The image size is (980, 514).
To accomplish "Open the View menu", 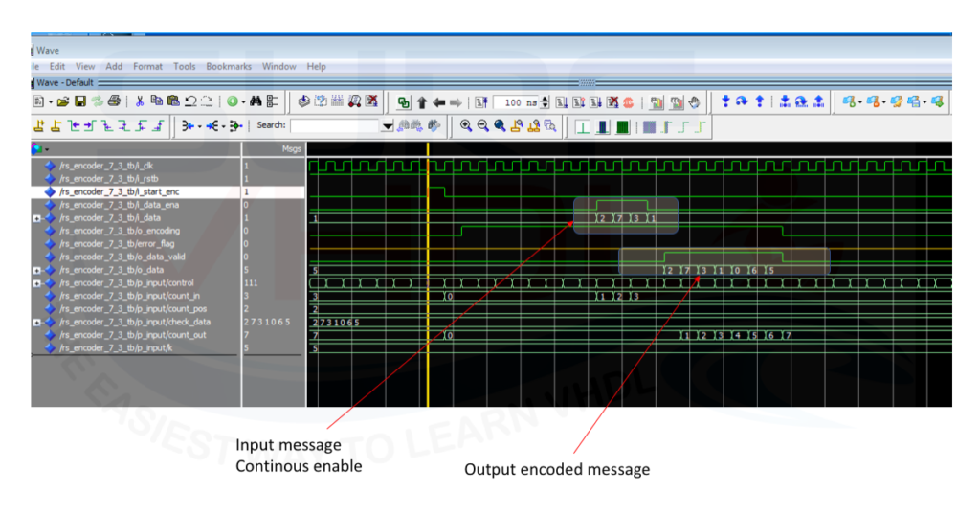I will (85, 66).
